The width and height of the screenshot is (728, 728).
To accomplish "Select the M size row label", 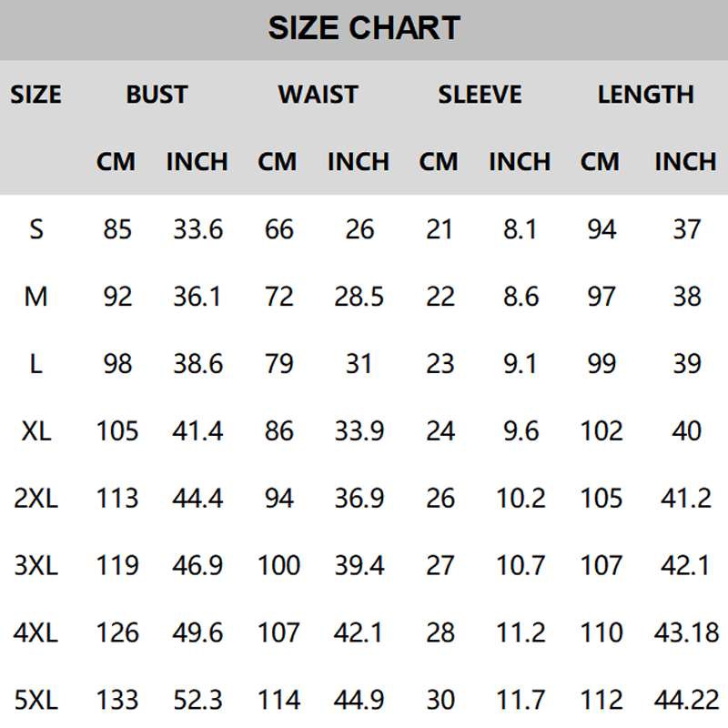I will [x=36, y=297].
